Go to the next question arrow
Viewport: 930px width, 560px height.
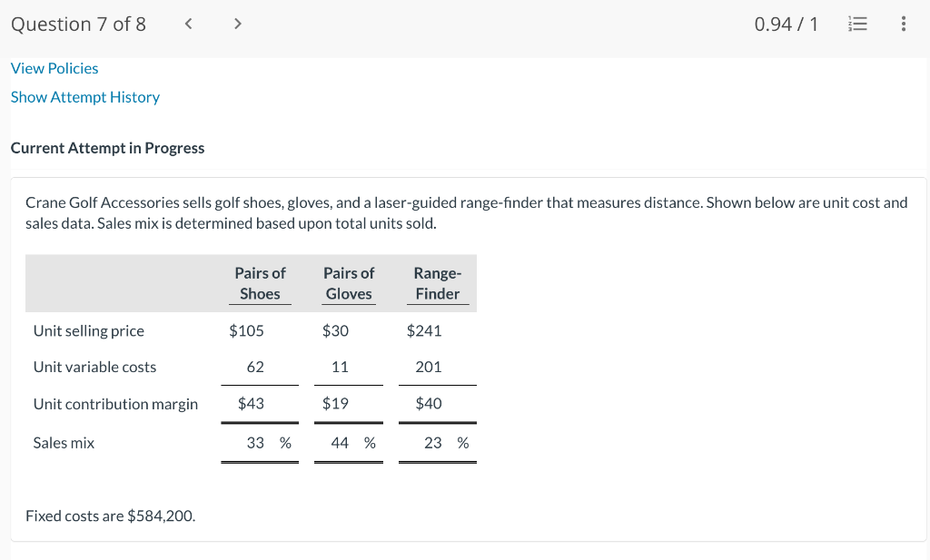coord(238,24)
